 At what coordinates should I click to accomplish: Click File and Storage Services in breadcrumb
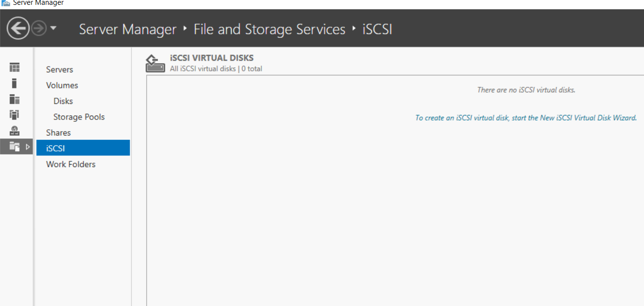(x=269, y=29)
